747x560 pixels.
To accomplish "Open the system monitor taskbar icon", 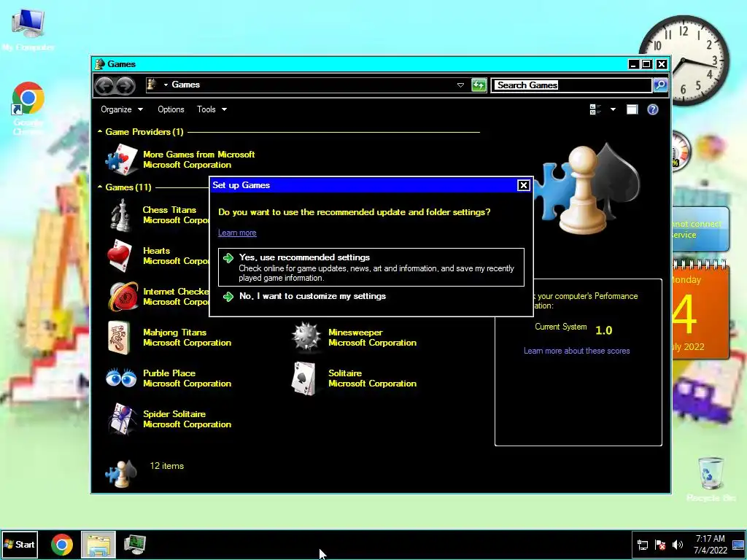I will [135, 545].
